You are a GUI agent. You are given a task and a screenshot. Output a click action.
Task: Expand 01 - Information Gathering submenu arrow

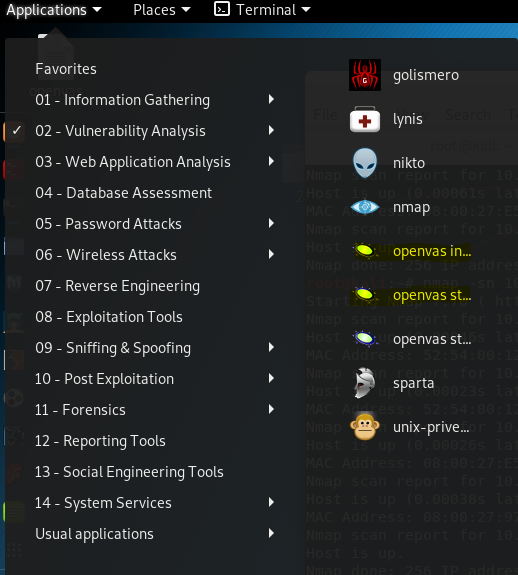click(x=271, y=99)
